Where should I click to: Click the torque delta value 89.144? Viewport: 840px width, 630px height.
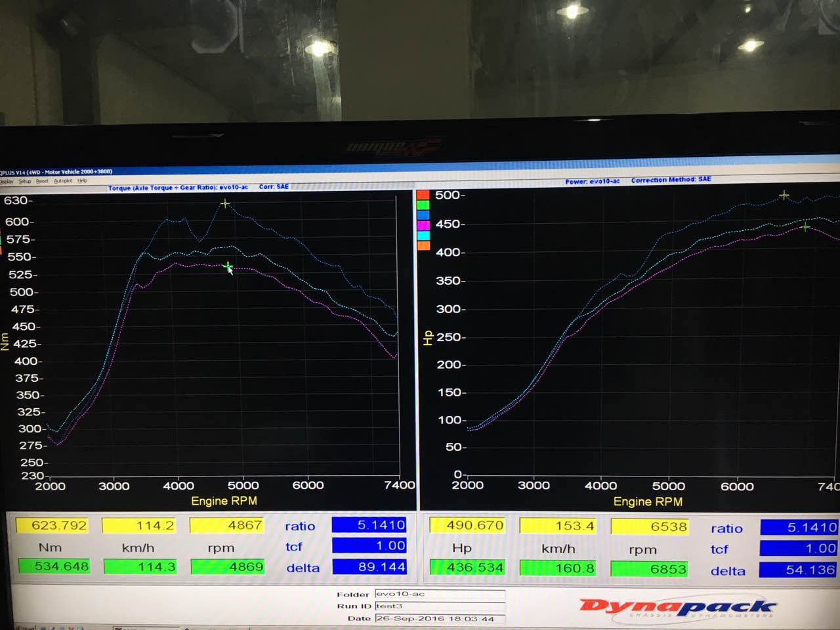(x=369, y=566)
